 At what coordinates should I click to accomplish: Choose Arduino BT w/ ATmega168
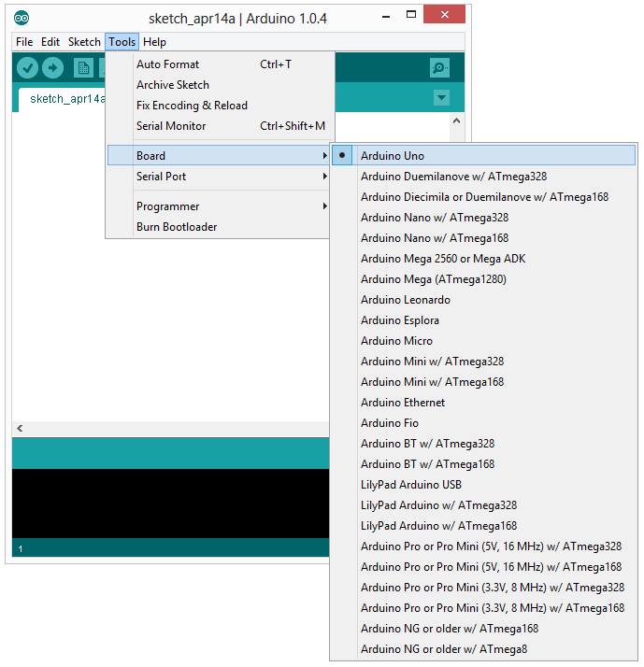483,464
